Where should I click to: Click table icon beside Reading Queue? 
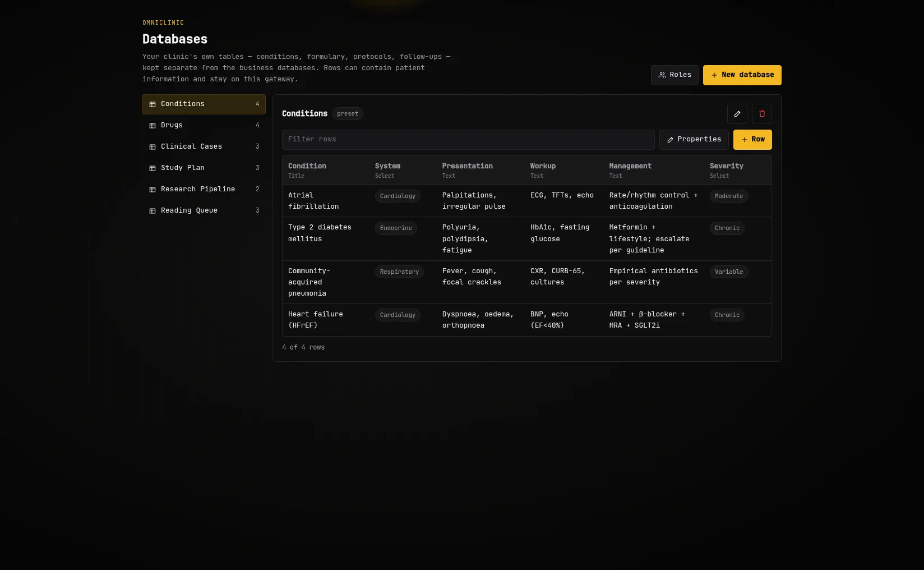pos(153,211)
